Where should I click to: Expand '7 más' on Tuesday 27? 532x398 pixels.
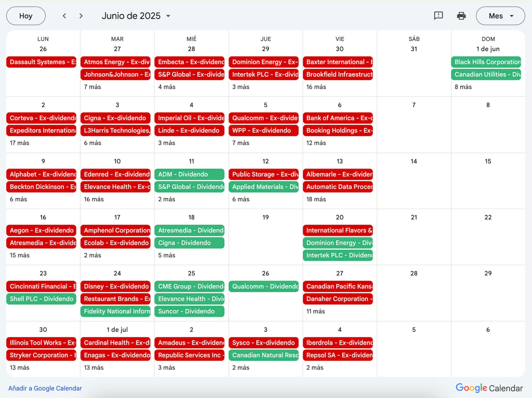click(x=92, y=87)
